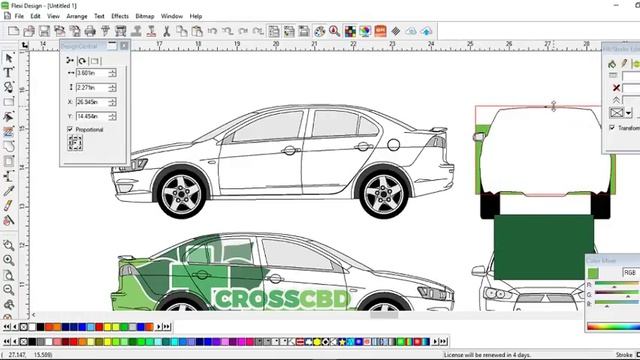Click the height field stepper arrows
This screenshot has height=360, width=640.
tap(112, 87)
